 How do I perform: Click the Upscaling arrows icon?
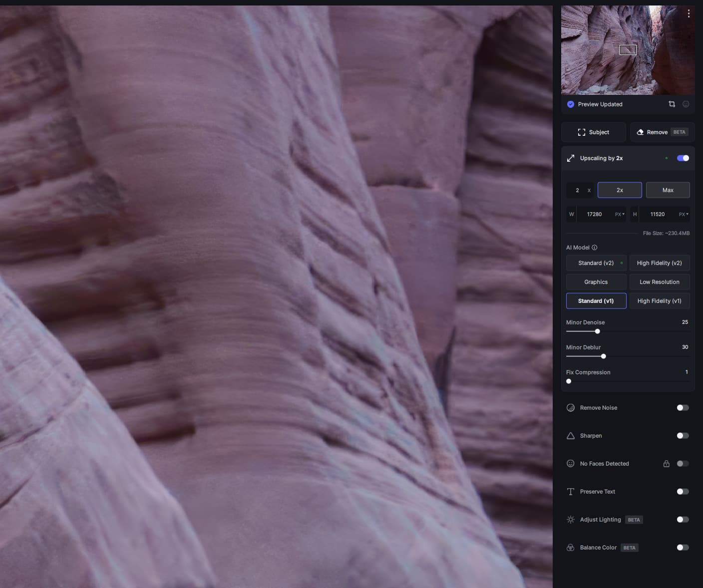tap(571, 158)
